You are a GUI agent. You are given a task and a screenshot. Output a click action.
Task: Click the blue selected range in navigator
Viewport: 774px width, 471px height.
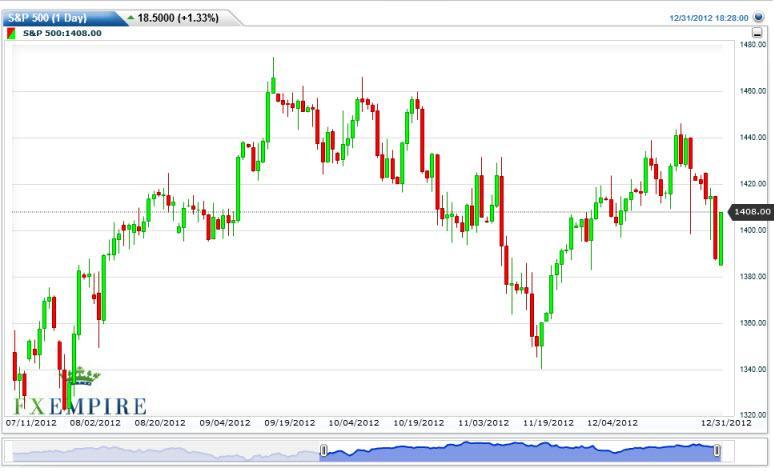(x=518, y=452)
